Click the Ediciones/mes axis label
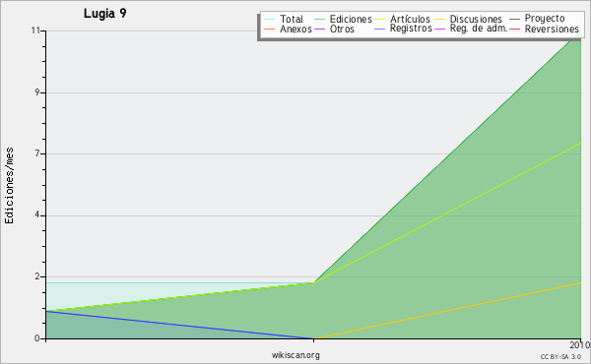 pos(9,186)
